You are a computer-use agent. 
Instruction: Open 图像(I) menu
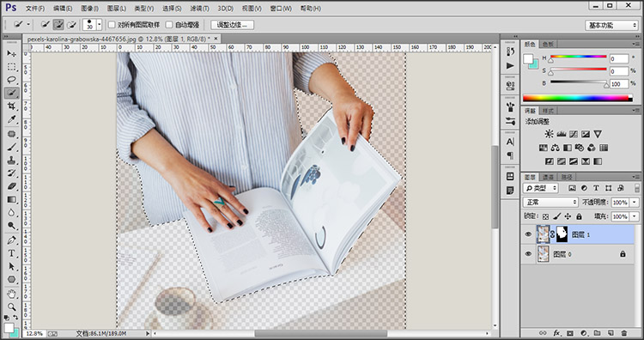pos(89,9)
